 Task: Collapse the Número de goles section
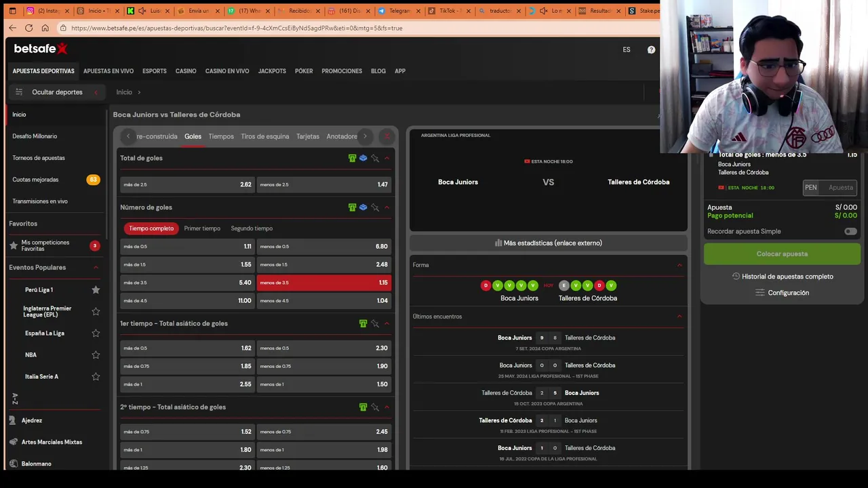click(387, 207)
